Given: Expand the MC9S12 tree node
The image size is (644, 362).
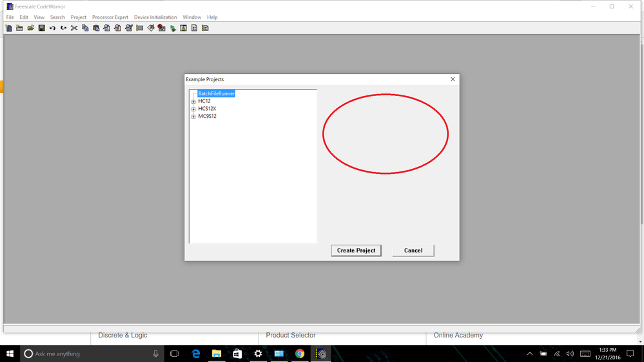Looking at the screenshot, I should pos(193,117).
